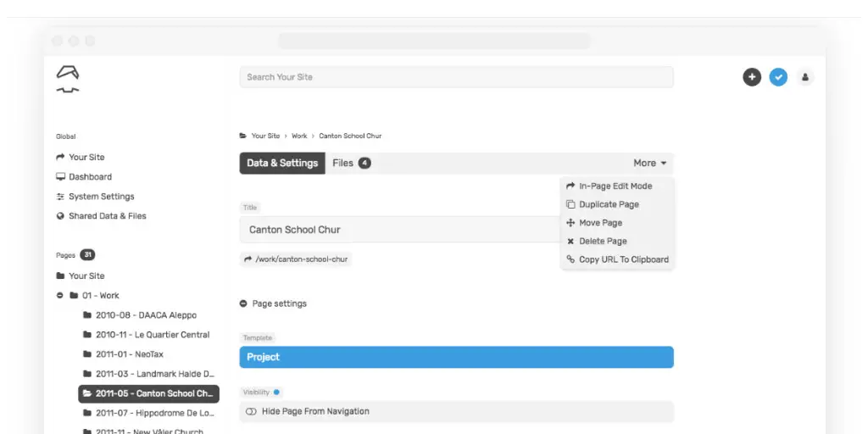Click the Delete Page x icon

tap(570, 242)
